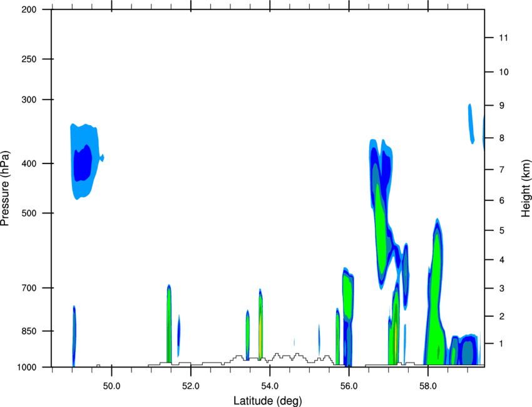The height and width of the screenshot is (407, 532).
Task: Click the green patch above latitude 56 near 700 hPa
Action: (x=347, y=296)
